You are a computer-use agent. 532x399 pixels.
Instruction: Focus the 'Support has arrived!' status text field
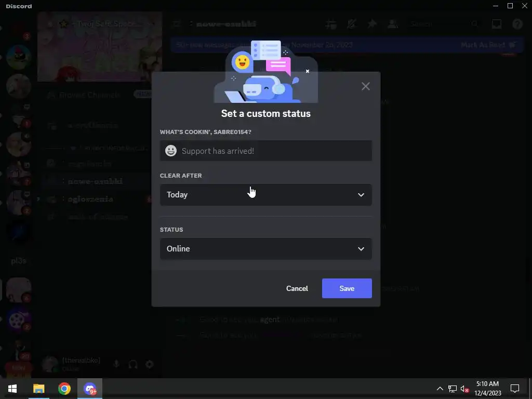click(265, 151)
